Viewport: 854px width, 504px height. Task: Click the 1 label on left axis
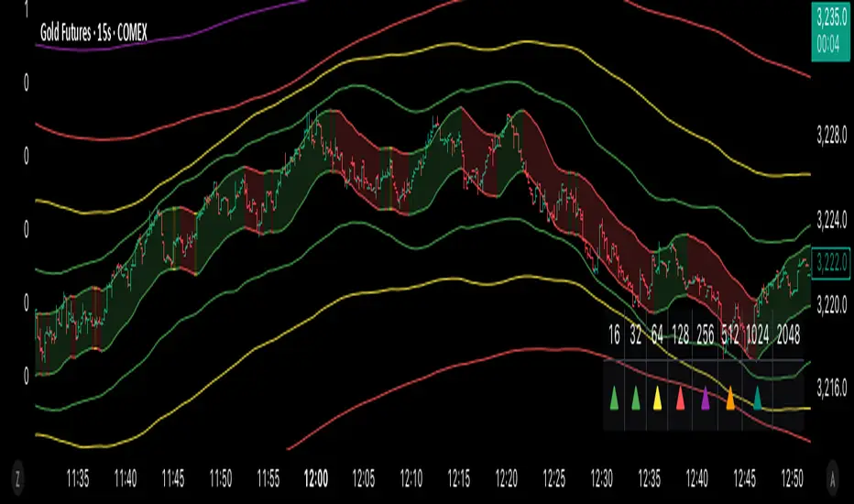click(x=26, y=9)
